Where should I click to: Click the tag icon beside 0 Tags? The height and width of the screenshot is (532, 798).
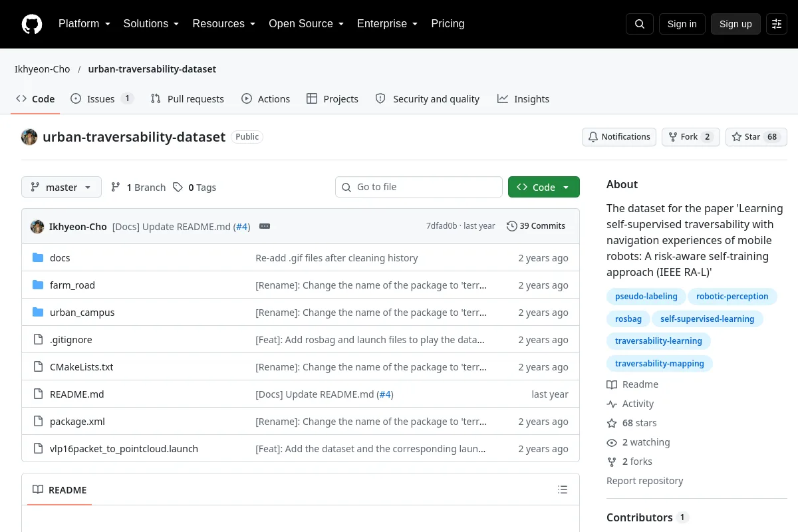coord(178,188)
